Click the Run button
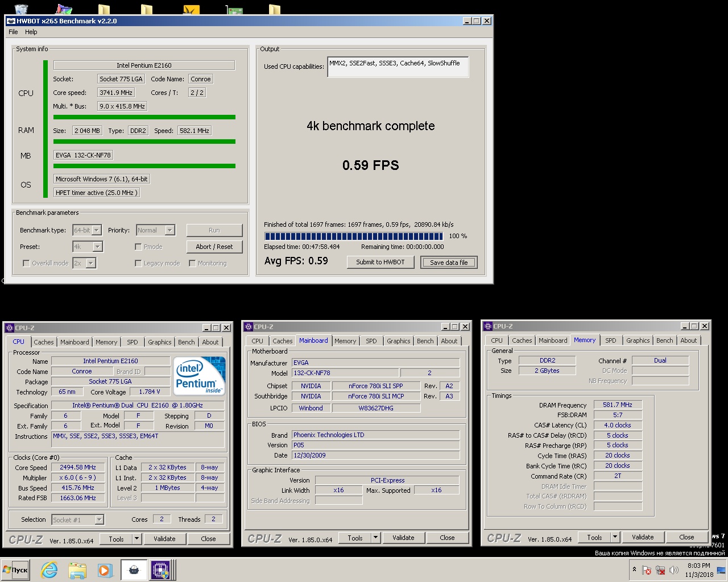The width and height of the screenshot is (728, 582). coord(214,230)
